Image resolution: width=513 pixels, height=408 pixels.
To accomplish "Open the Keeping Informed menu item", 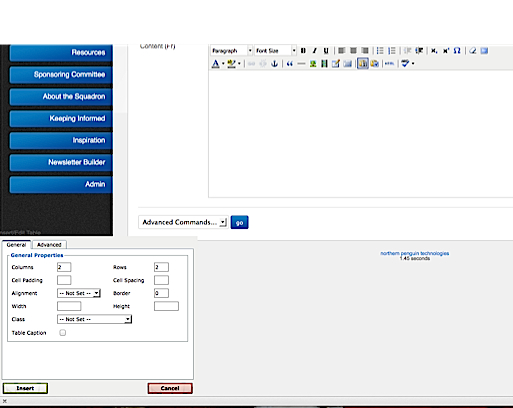I will point(61,119).
